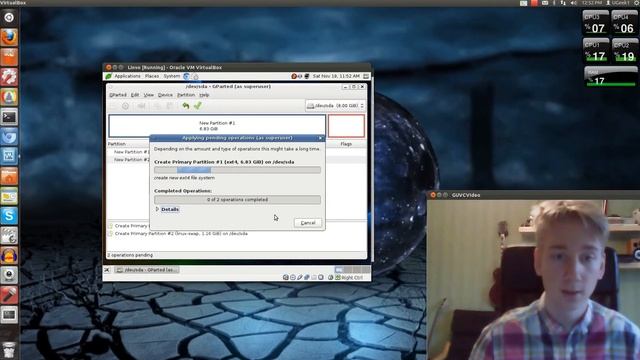Open guest Applications menu

[x=127, y=76]
